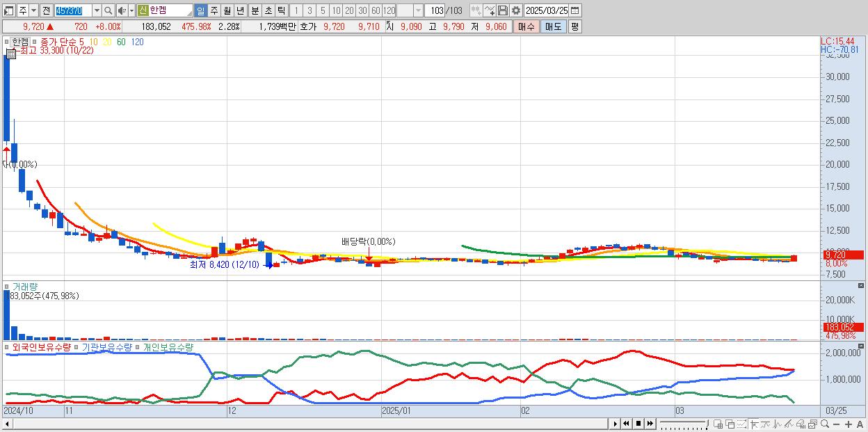The height and width of the screenshot is (432, 868).
Task: Select the 초 second chart period
Action: [x=268, y=10]
